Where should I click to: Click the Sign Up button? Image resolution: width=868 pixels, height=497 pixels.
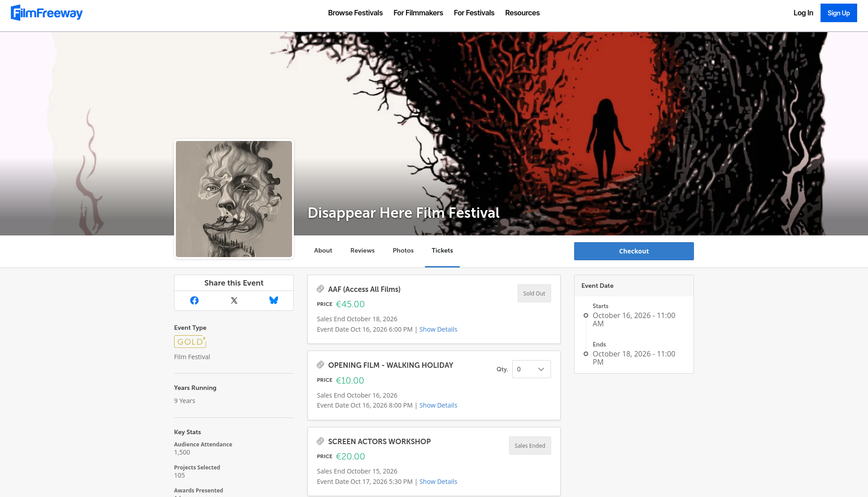click(x=839, y=13)
